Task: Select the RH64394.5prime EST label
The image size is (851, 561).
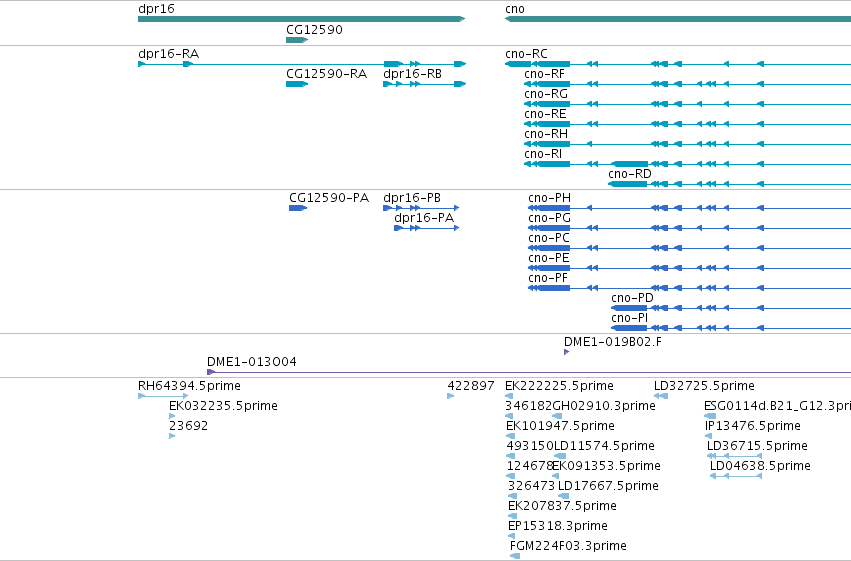Action: [x=189, y=386]
